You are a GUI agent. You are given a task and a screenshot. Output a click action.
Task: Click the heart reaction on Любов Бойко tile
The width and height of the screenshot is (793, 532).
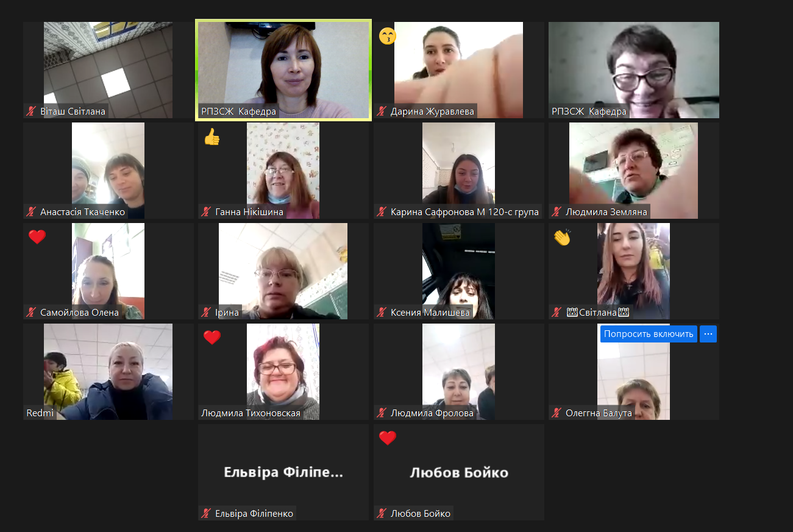388,438
